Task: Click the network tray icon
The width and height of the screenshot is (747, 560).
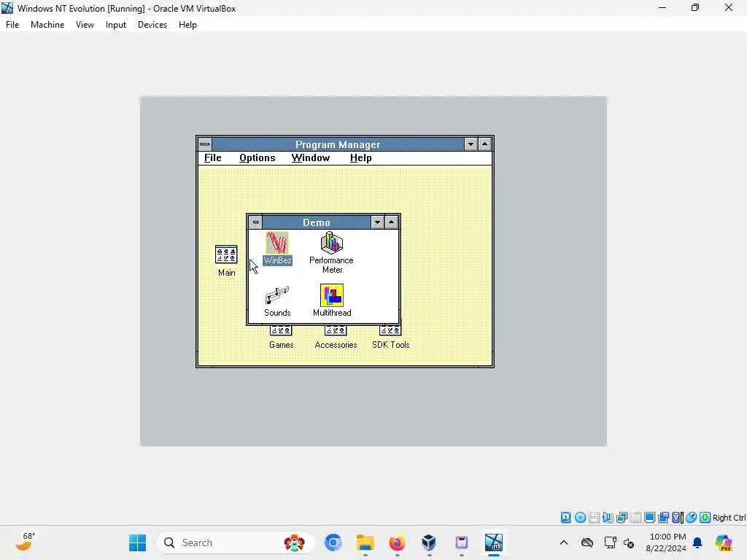Action: tap(611, 542)
